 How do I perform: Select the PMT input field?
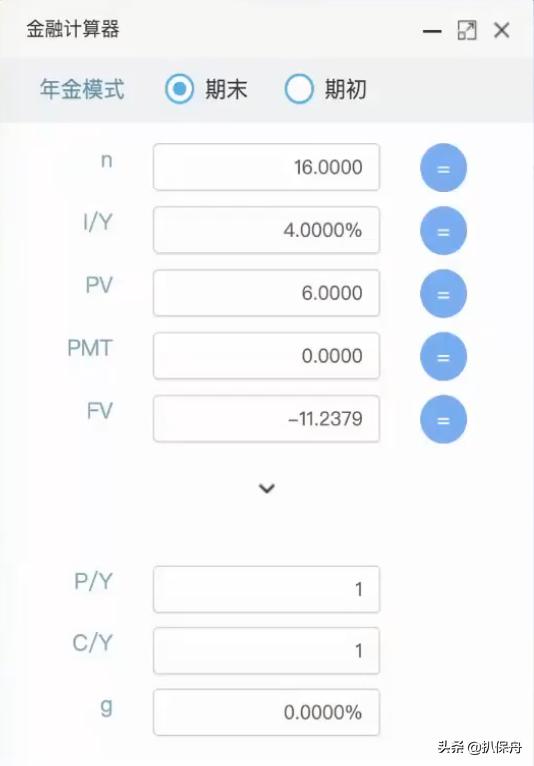click(266, 356)
